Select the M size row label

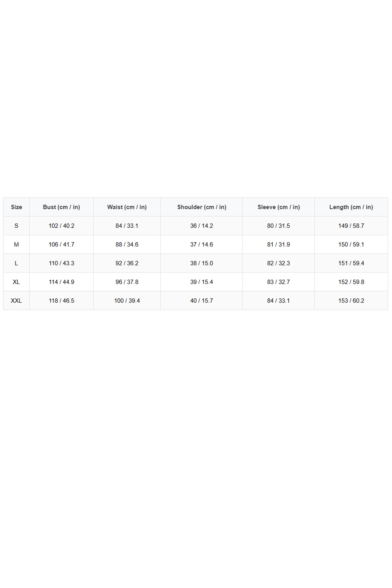(x=16, y=245)
